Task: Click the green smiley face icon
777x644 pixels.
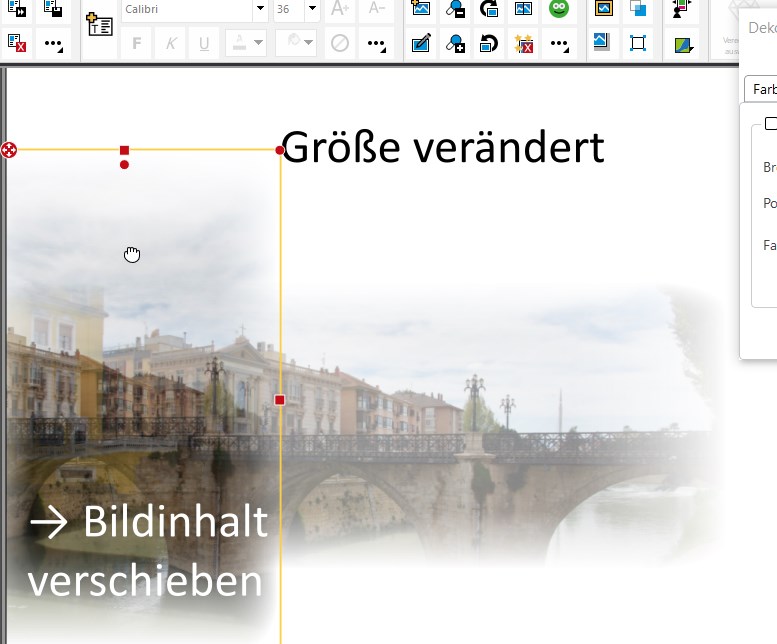Action: tap(558, 9)
